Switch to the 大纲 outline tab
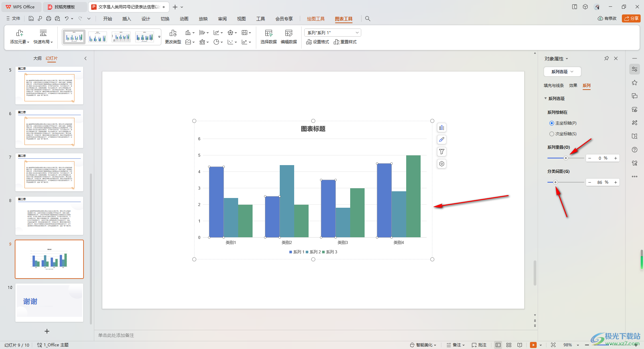Screen dimensions: 644x349 [37, 58]
